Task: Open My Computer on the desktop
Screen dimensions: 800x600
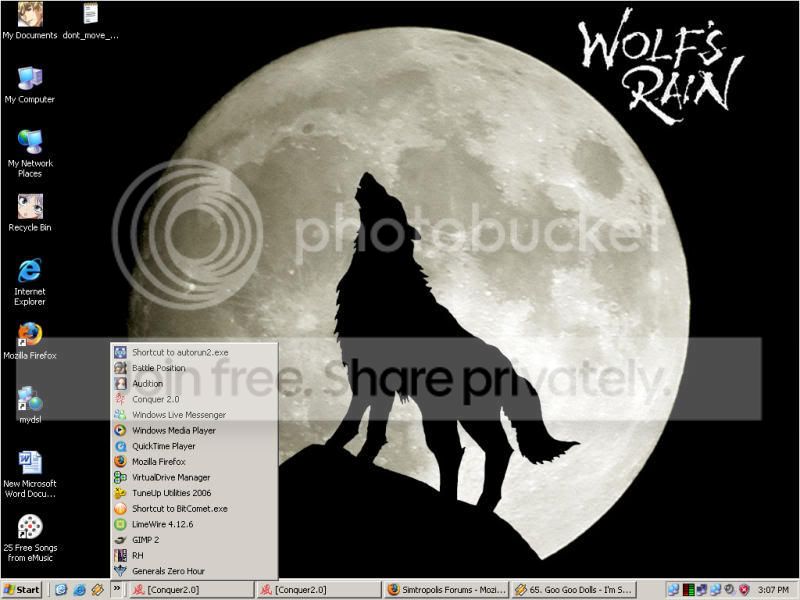Action: [x=30, y=85]
